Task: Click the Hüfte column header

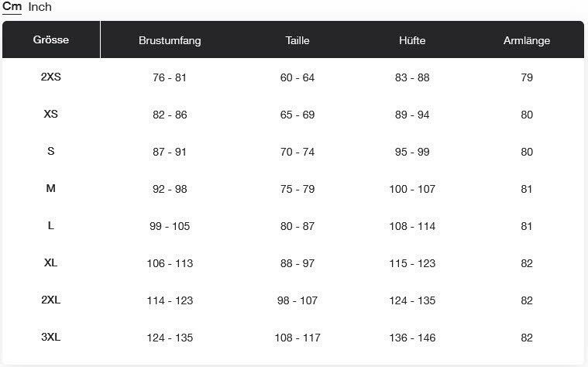Action: click(412, 40)
